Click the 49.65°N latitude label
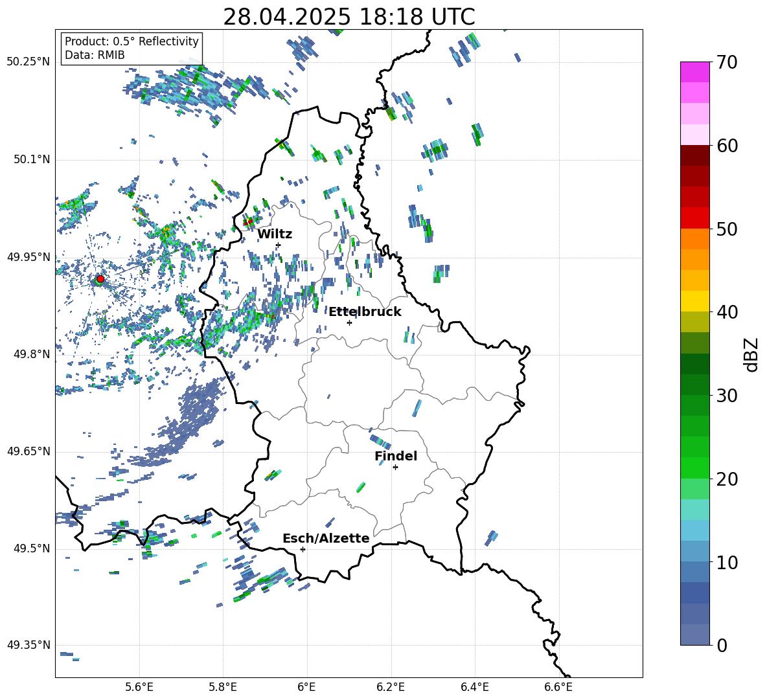This screenshot has width=767, height=700. [29, 451]
